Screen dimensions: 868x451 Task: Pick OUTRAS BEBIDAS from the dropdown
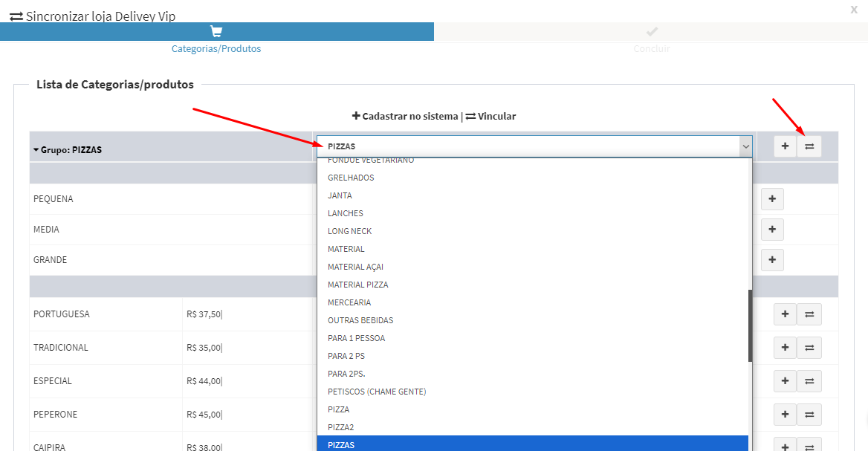click(360, 320)
